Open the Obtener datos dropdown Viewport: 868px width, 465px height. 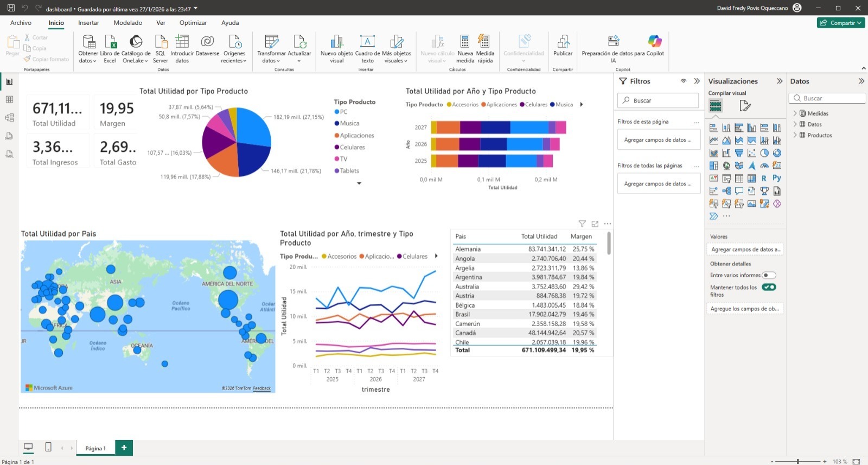88,57
